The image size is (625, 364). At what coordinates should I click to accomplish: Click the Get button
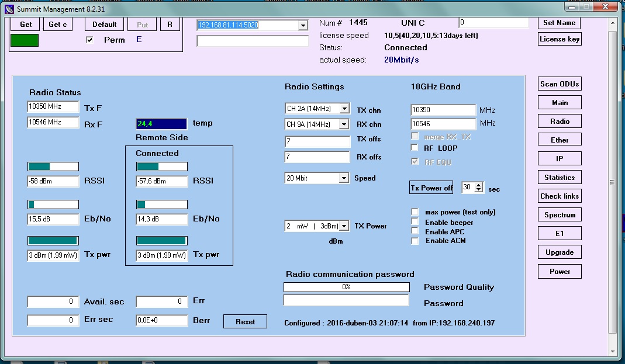click(25, 25)
